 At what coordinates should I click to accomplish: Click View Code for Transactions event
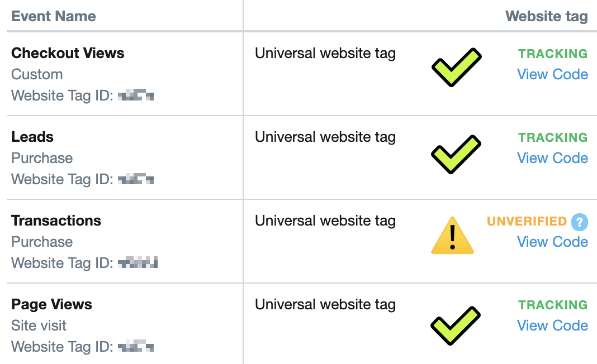coord(552,242)
